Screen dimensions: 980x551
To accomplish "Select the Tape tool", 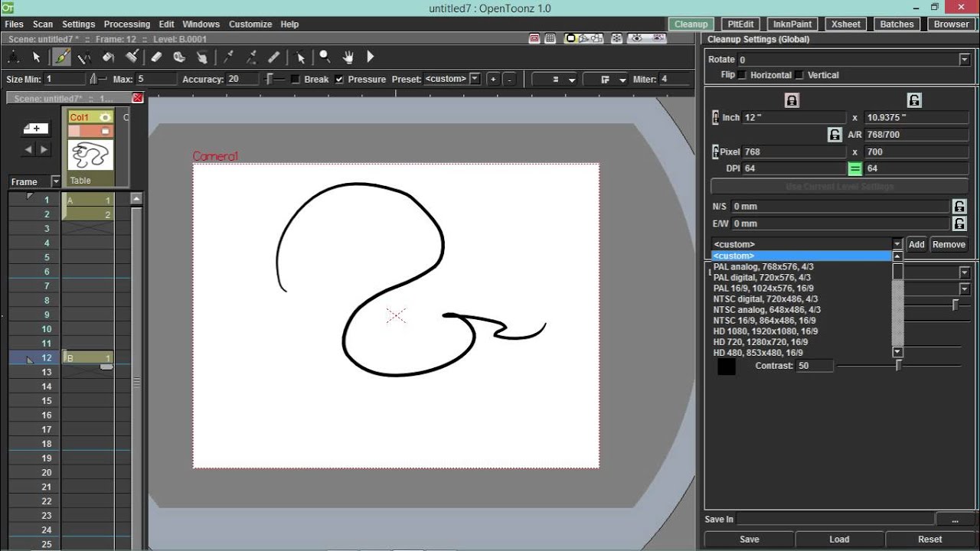I will (179, 57).
